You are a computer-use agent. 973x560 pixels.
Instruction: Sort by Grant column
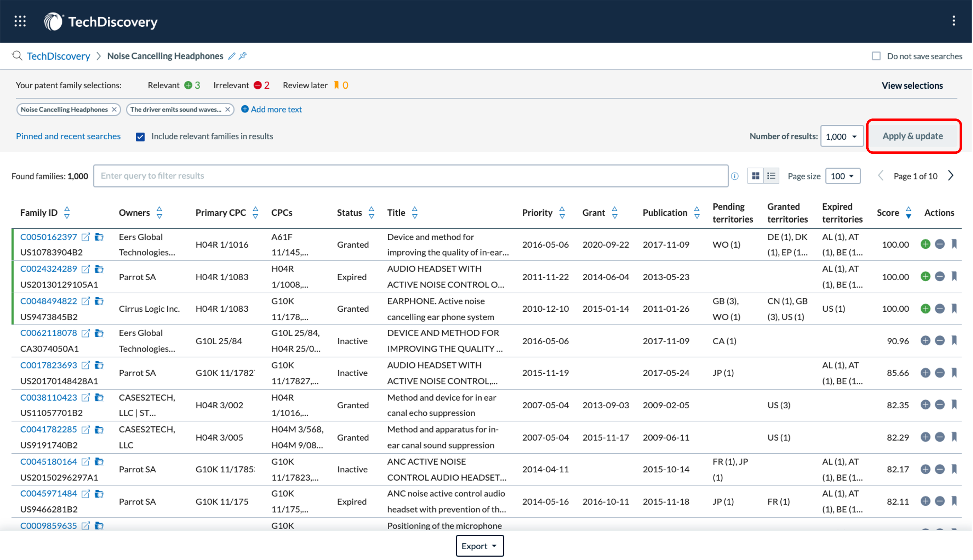tap(614, 213)
